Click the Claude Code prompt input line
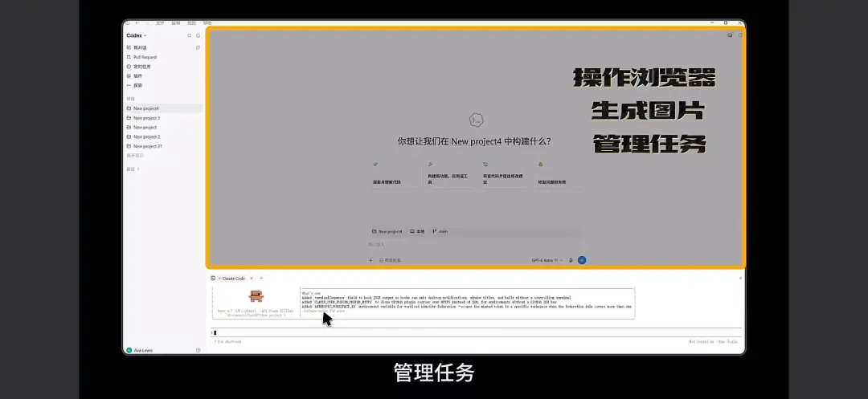 coord(476,332)
